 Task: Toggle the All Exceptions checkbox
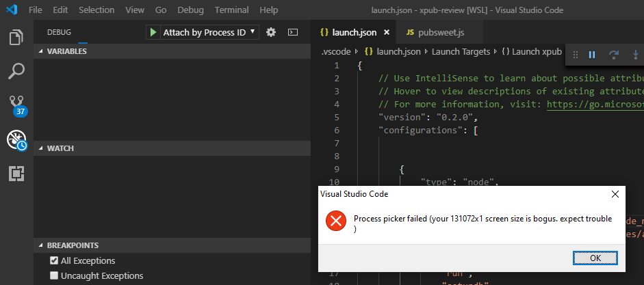point(54,260)
